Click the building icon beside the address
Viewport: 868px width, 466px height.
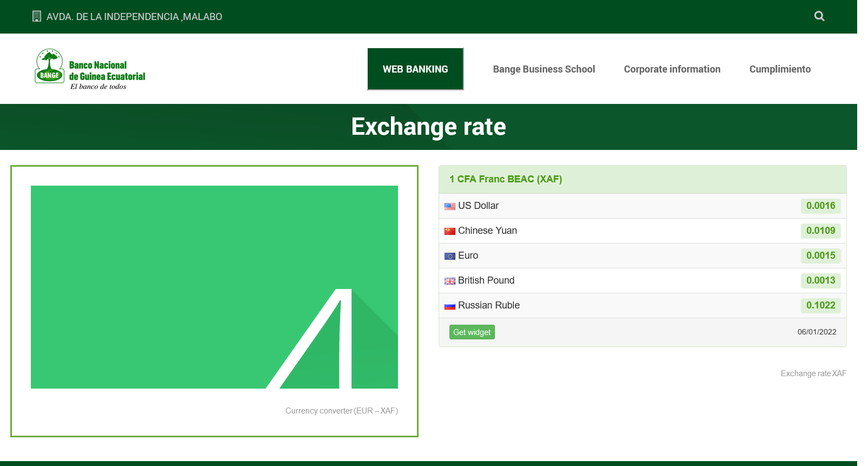coord(37,16)
